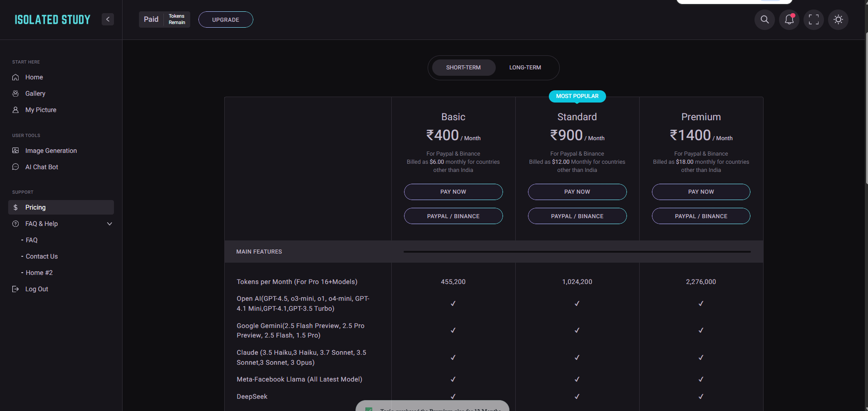Click the Upgrade button

226,20
